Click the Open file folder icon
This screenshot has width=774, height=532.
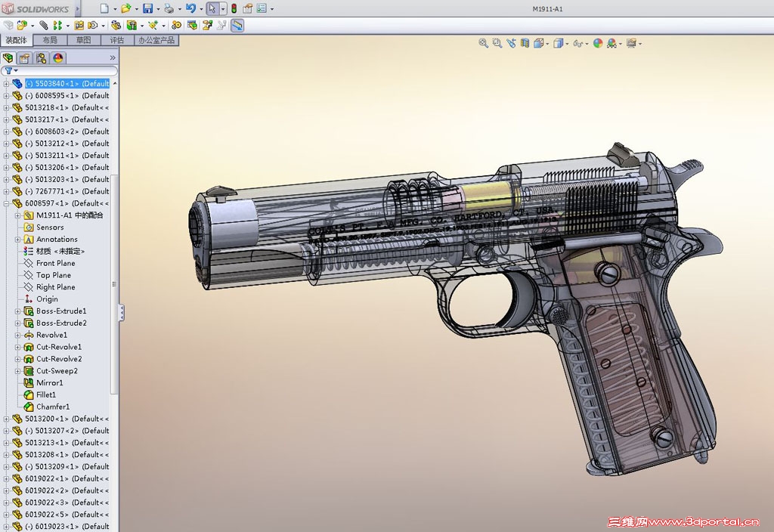click(126, 8)
